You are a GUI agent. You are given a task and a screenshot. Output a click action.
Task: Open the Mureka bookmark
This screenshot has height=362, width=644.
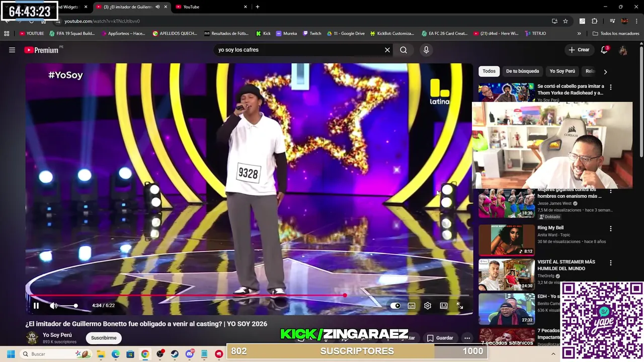click(x=287, y=34)
